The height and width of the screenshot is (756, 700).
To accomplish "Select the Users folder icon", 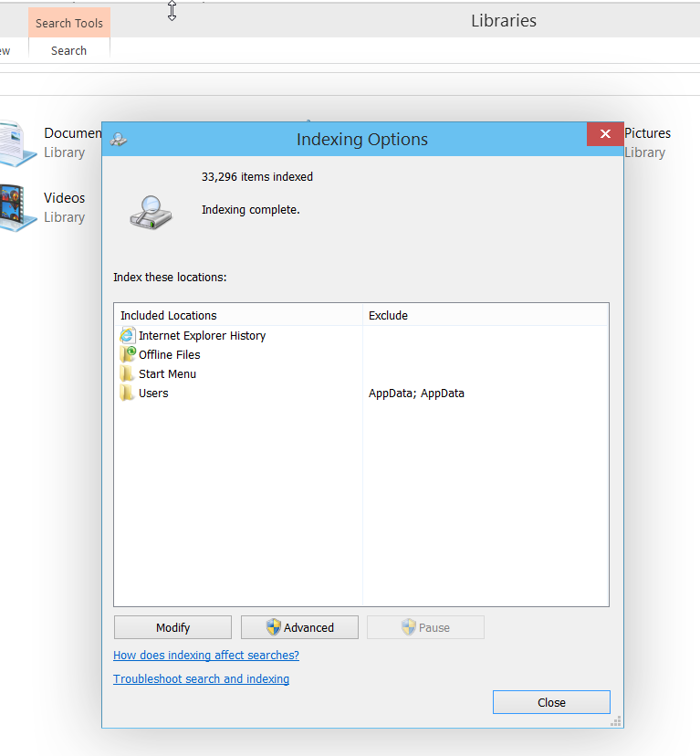I will pyautogui.click(x=127, y=393).
